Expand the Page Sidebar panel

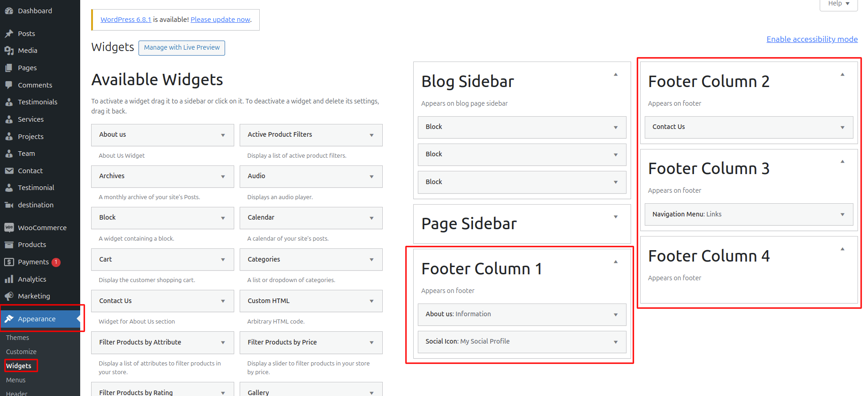616,217
